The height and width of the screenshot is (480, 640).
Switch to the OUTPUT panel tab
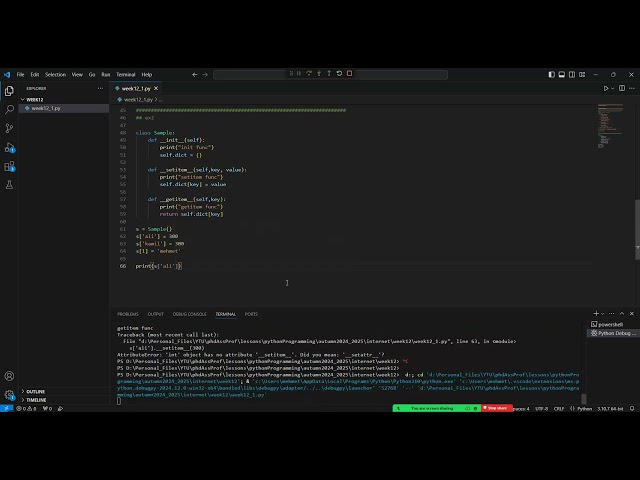156,314
